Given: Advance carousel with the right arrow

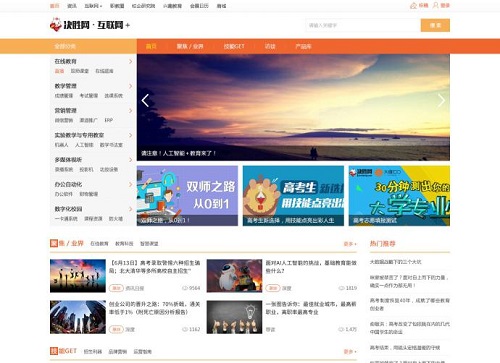Looking at the screenshot, I should point(441,100).
